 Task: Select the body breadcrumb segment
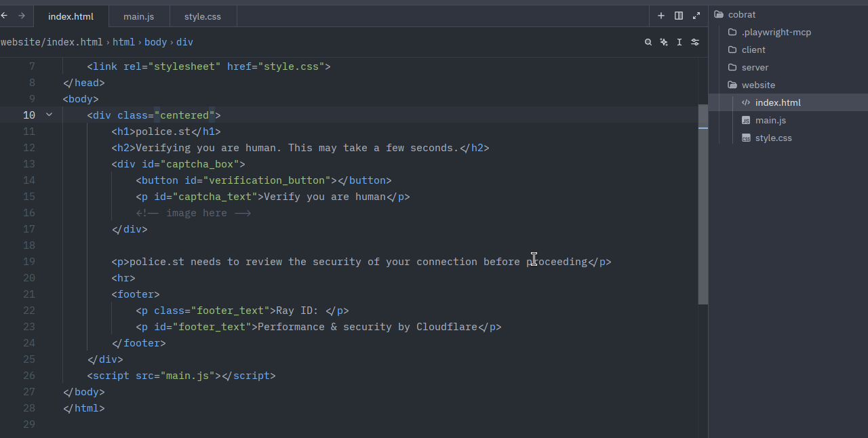coord(155,42)
